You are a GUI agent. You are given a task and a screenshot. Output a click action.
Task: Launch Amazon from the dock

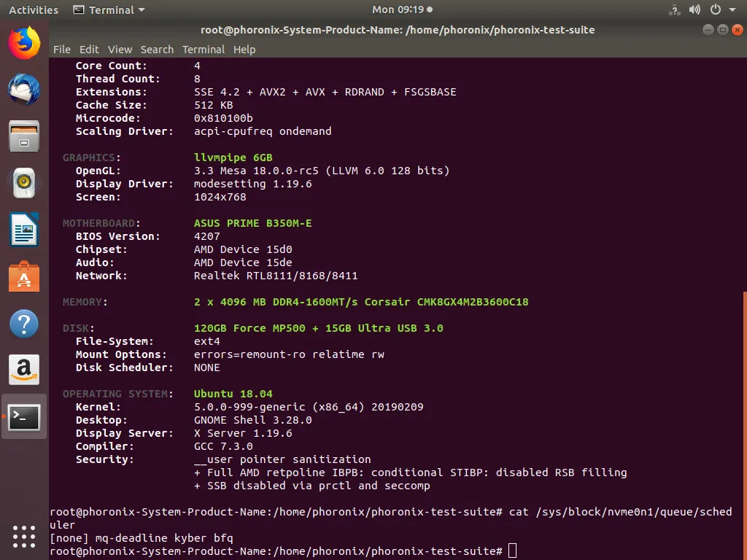[24, 370]
